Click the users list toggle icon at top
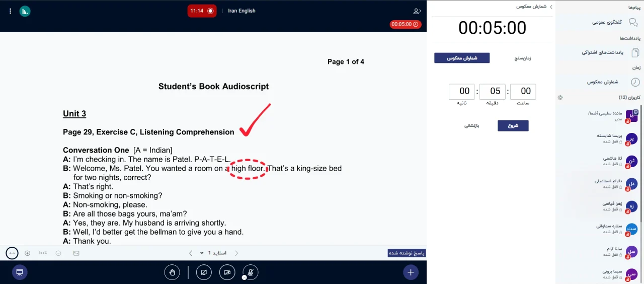Image resolution: width=644 pixels, height=284 pixels. (x=417, y=11)
